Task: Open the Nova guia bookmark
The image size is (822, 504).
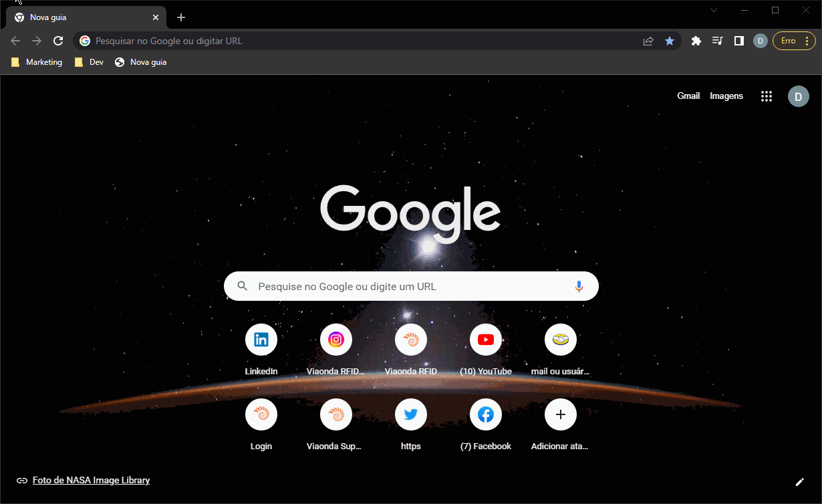Action: [x=140, y=62]
